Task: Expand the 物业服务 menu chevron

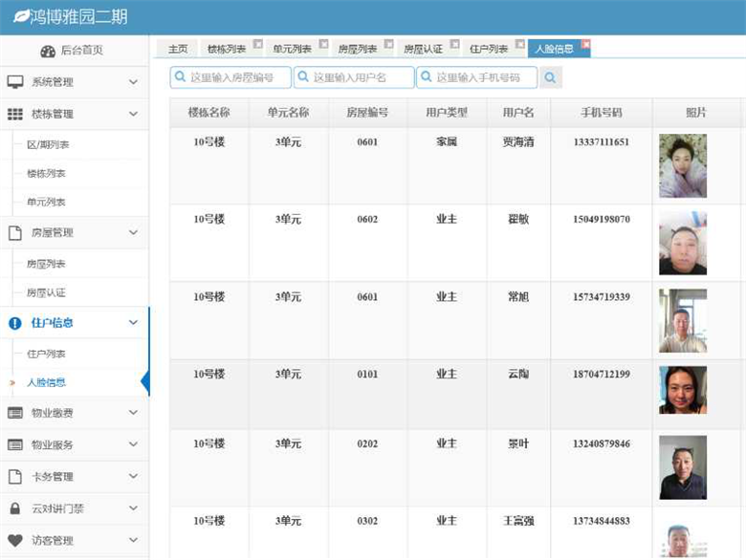Action: point(134,444)
